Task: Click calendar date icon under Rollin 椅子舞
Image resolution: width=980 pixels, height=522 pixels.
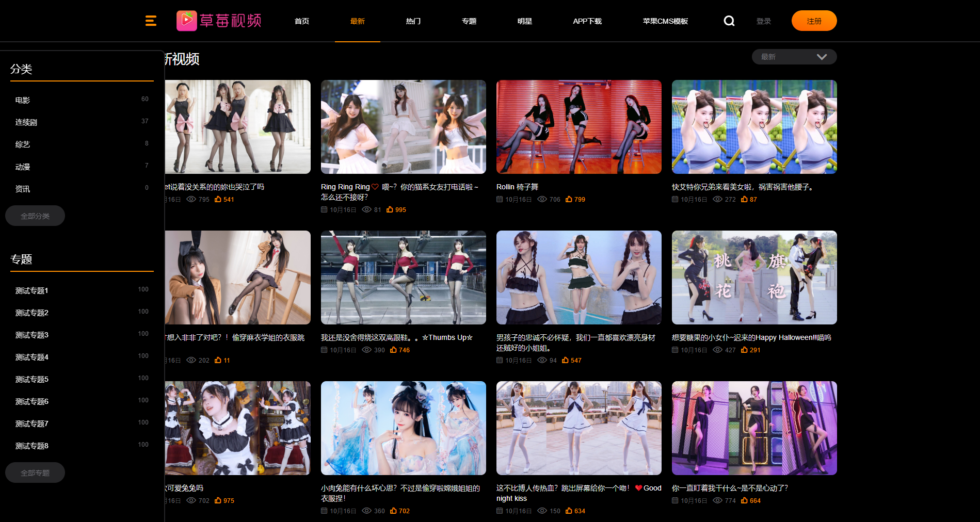Action: coord(500,199)
